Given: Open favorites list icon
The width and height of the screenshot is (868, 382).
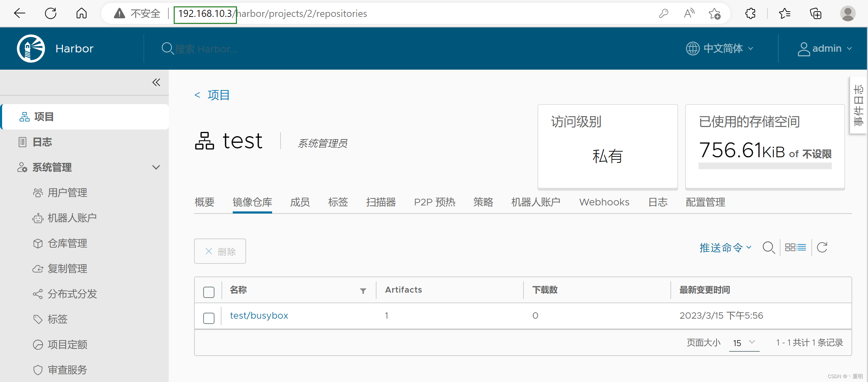Looking at the screenshot, I should point(784,14).
